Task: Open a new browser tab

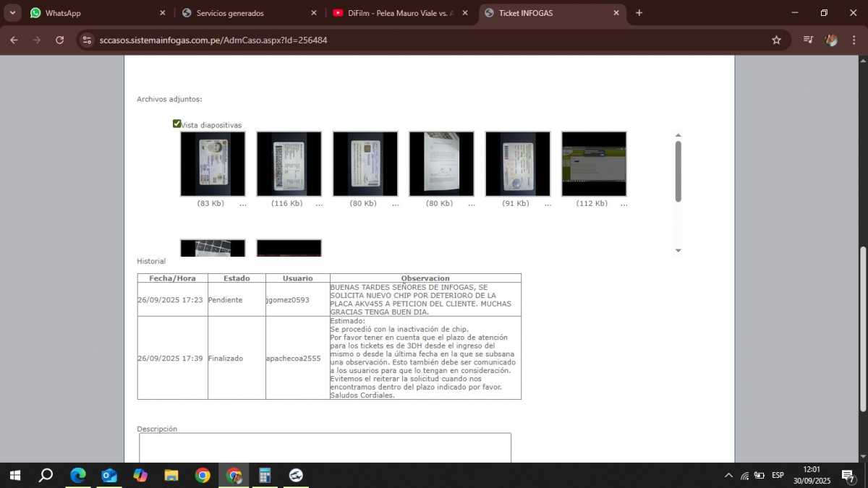Action: point(639,13)
